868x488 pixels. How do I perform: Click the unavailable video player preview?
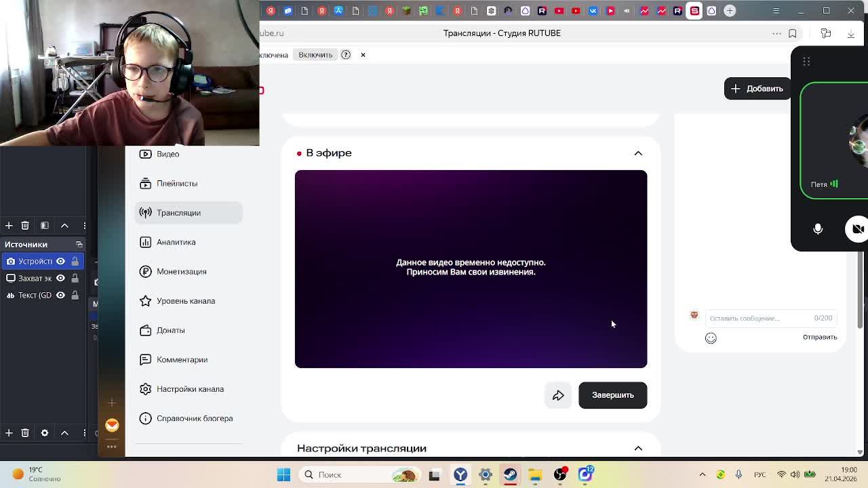click(471, 269)
